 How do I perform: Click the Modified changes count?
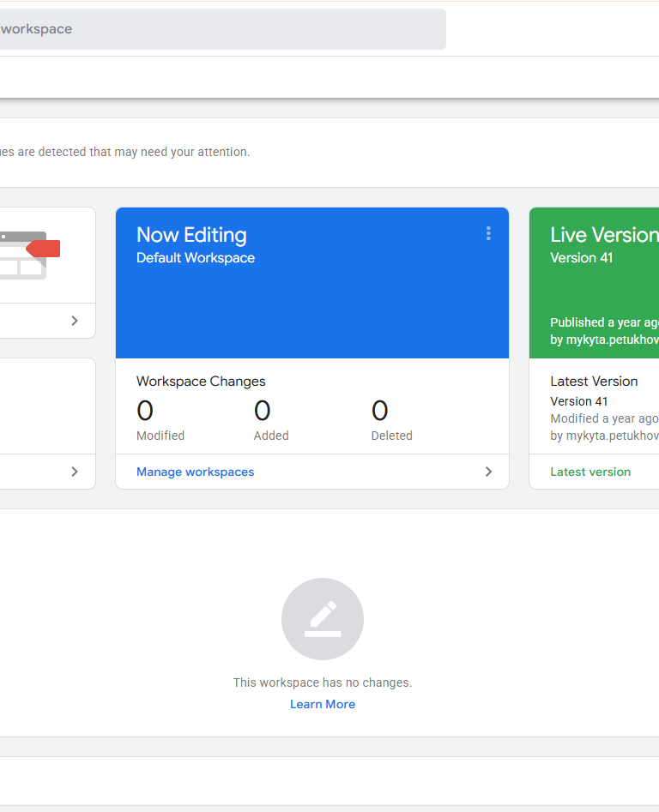(145, 412)
